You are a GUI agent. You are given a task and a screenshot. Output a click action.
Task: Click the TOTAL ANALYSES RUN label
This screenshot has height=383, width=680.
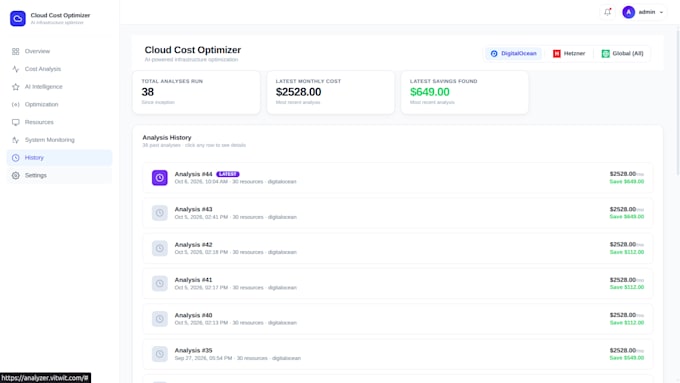point(172,81)
